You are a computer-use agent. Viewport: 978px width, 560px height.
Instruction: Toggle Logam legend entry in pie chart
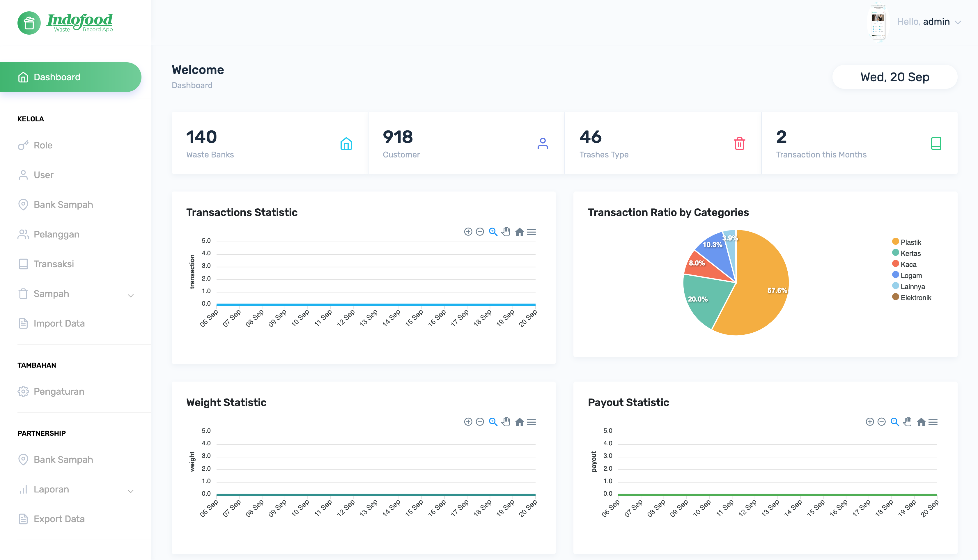[x=907, y=275]
